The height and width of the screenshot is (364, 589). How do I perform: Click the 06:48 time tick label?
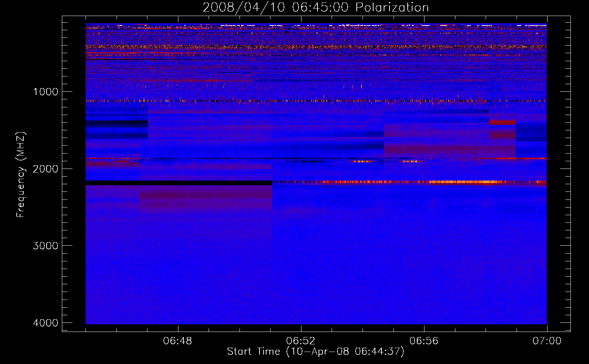[x=178, y=341]
